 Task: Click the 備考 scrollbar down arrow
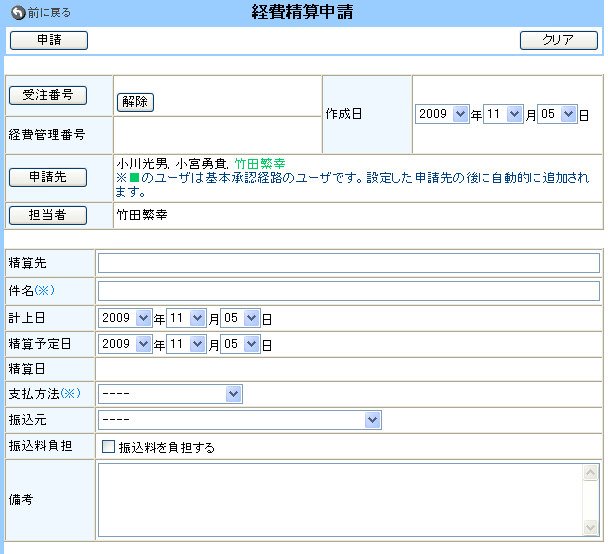coord(591,528)
